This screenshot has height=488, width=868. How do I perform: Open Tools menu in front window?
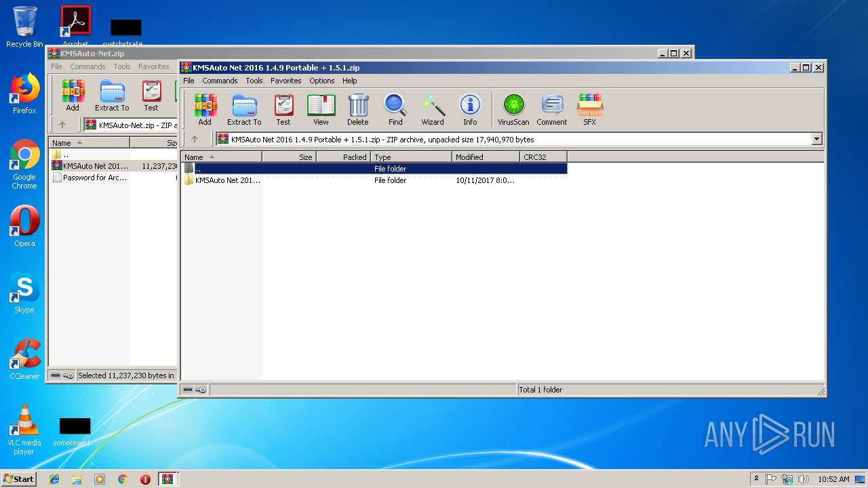tap(254, 81)
